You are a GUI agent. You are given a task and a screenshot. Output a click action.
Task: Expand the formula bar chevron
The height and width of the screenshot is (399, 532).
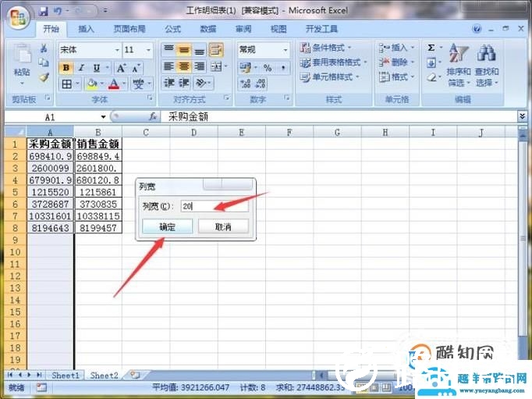coord(522,116)
